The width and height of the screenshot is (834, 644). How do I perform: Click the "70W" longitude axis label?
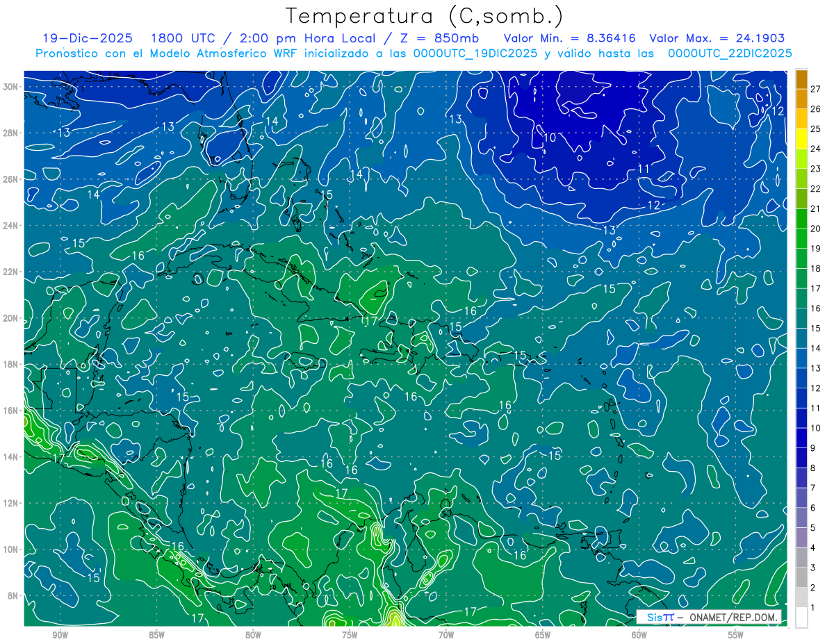[x=446, y=635]
